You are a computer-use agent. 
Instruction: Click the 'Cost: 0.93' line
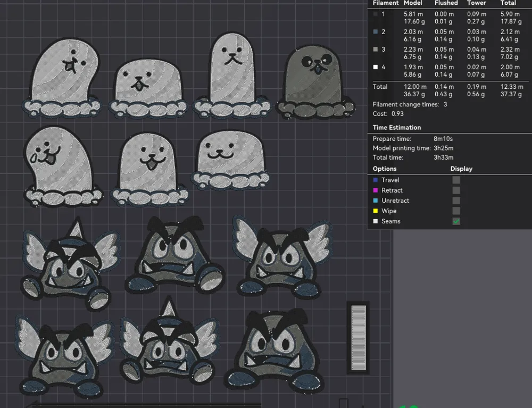(x=388, y=114)
